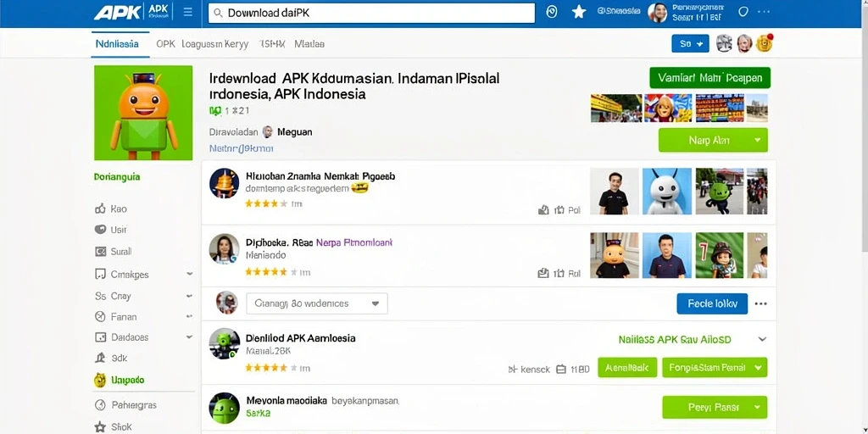This screenshot has width=868, height=434.
Task: Select the 'Uanpedo' sidebar item
Action: pos(119,381)
